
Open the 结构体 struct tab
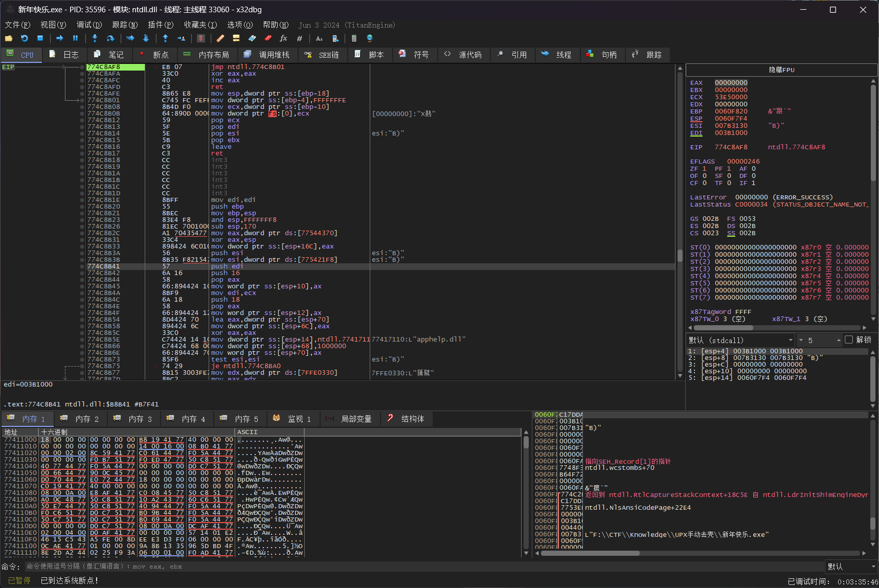tap(407, 419)
